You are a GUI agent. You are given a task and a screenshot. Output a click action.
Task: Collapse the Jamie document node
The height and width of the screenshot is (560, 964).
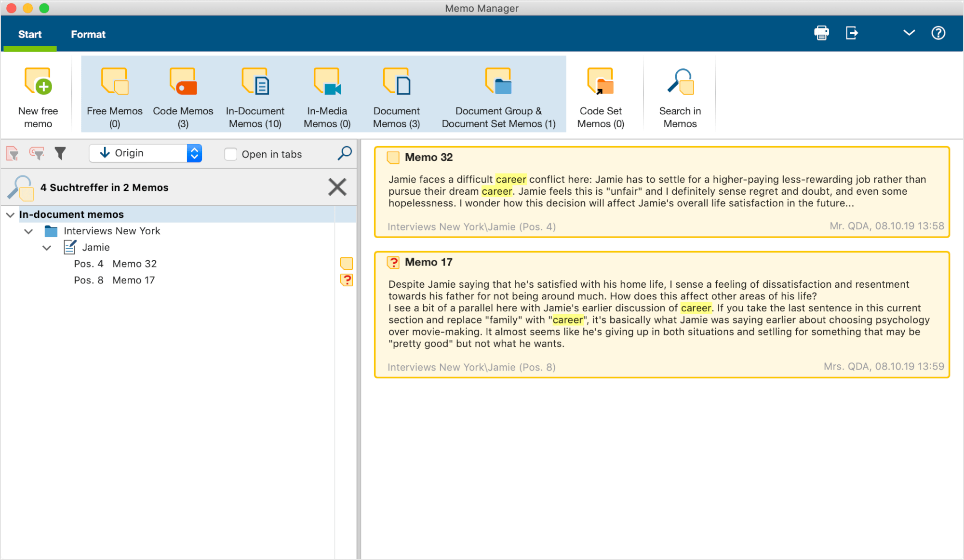[x=47, y=248]
